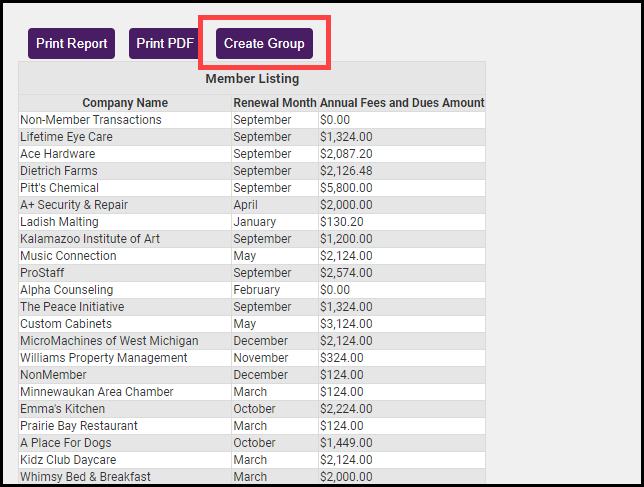Screen dimensions: 644x487
Task: Click the Renewal Month column header
Action: 275,103
